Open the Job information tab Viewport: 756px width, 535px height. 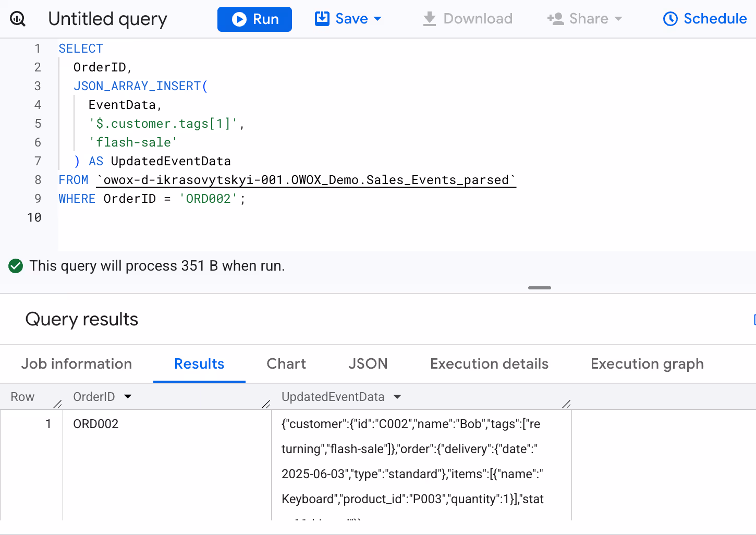(x=77, y=364)
